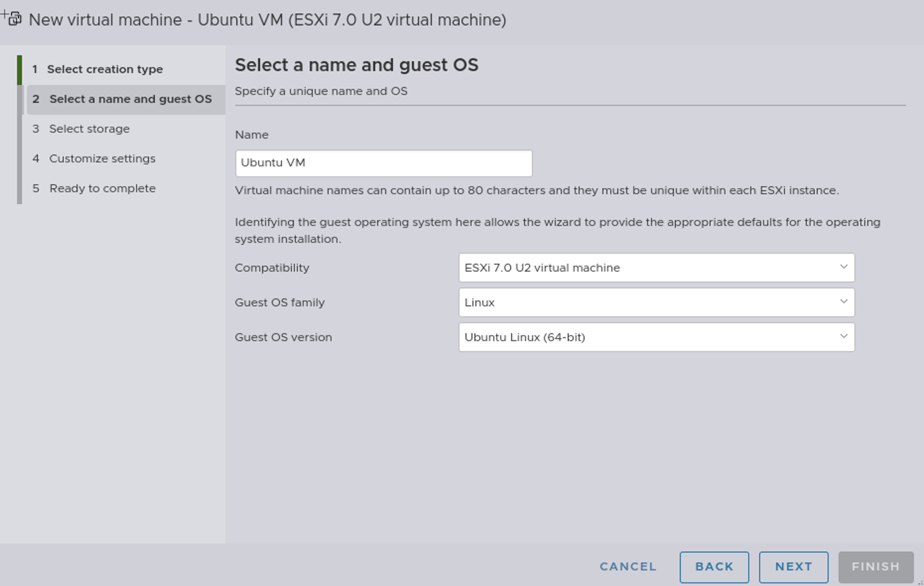Select the Select a name and guest OS step
Screen dimensions: 924x586
124,99
